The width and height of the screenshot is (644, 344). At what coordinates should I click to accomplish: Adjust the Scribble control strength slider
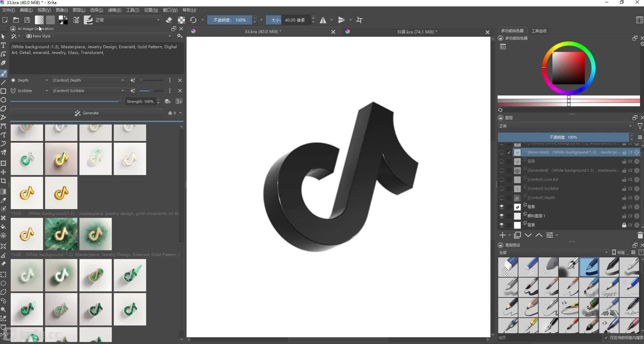click(x=151, y=91)
